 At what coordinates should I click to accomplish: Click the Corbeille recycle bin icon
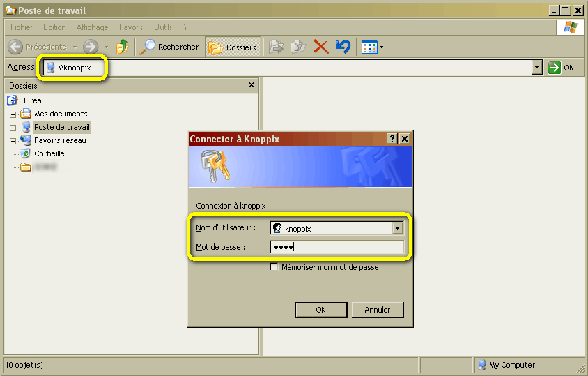point(26,153)
